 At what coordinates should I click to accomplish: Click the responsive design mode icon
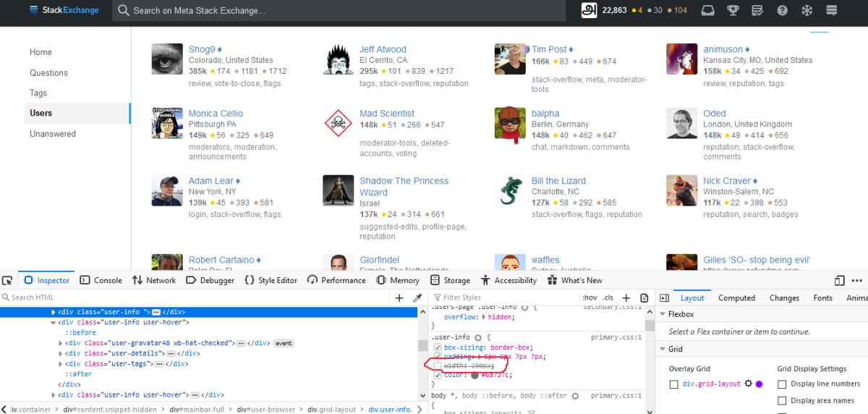coord(839,280)
